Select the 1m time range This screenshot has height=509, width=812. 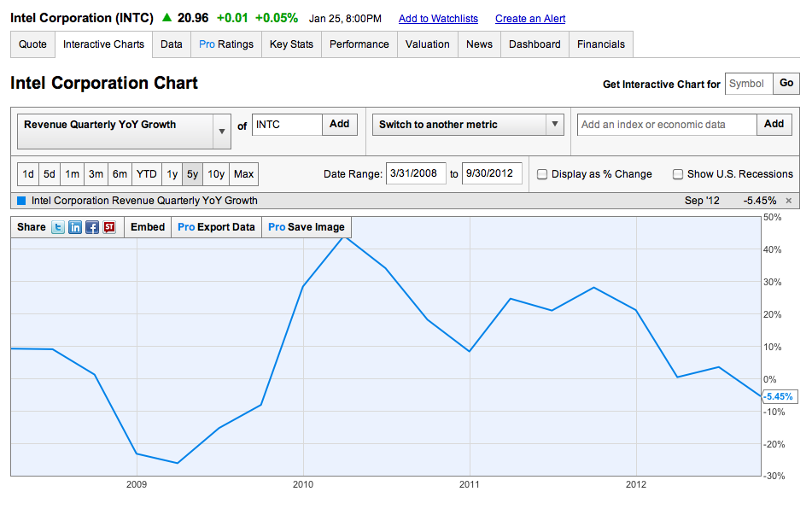tap(72, 174)
